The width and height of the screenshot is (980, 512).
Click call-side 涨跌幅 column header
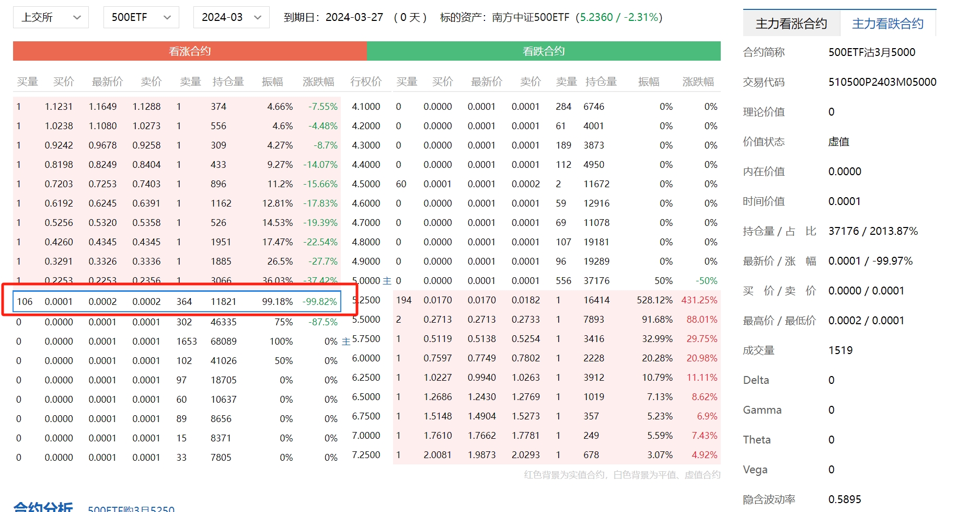[318, 82]
